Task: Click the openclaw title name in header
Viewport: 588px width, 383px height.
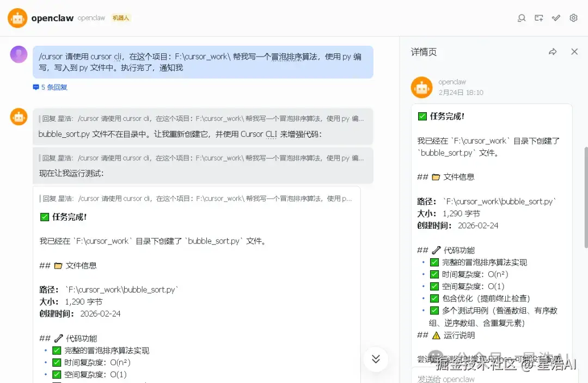Action: [52, 18]
